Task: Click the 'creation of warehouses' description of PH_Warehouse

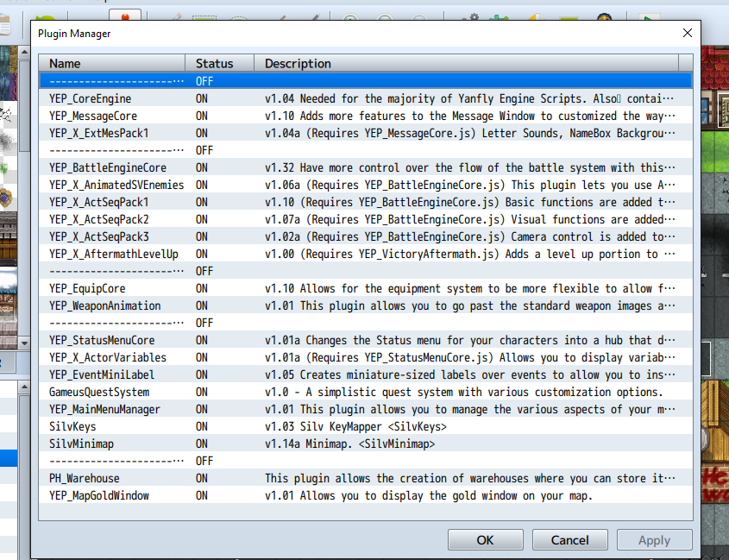Action: [x=469, y=478]
